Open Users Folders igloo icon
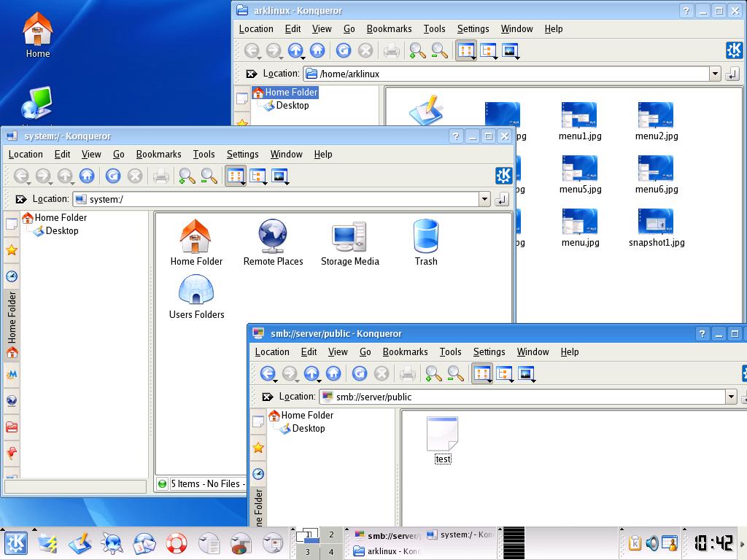The image size is (747, 560). click(196, 297)
